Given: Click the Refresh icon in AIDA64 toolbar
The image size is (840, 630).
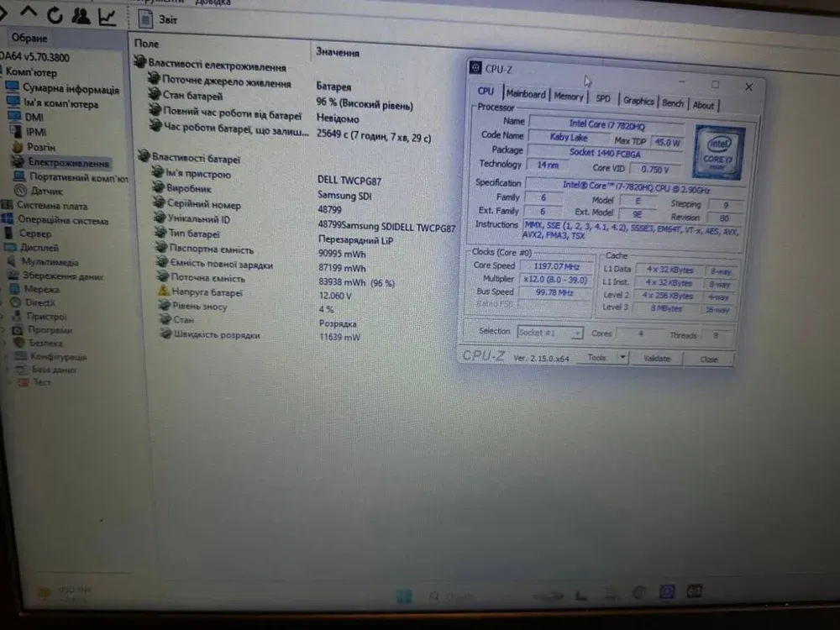Looking at the screenshot, I should tap(55, 14).
